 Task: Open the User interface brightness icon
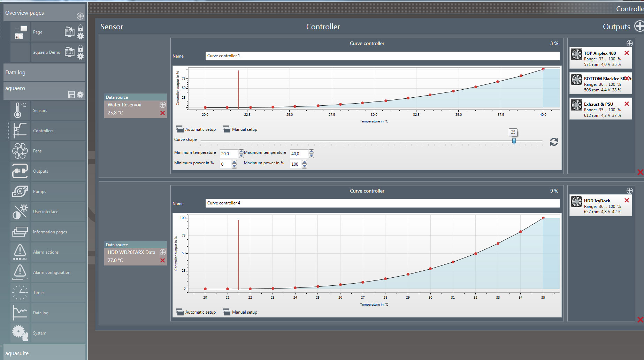[x=20, y=211]
